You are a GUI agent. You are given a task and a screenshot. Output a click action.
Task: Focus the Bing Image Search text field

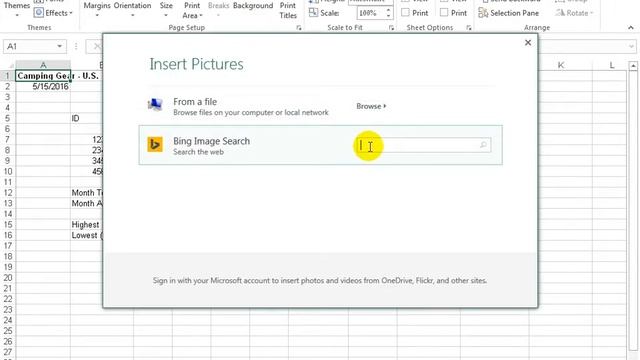423,145
